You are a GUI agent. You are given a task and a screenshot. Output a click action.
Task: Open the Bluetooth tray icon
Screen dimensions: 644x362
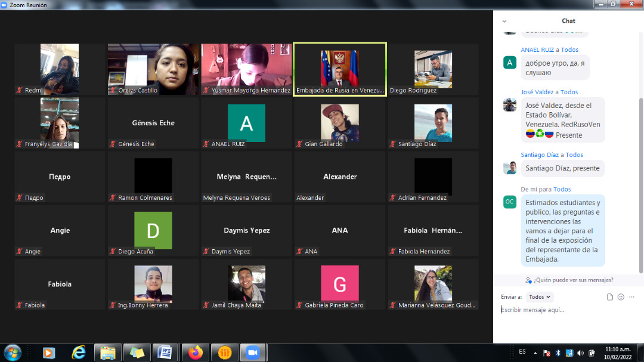click(x=558, y=353)
